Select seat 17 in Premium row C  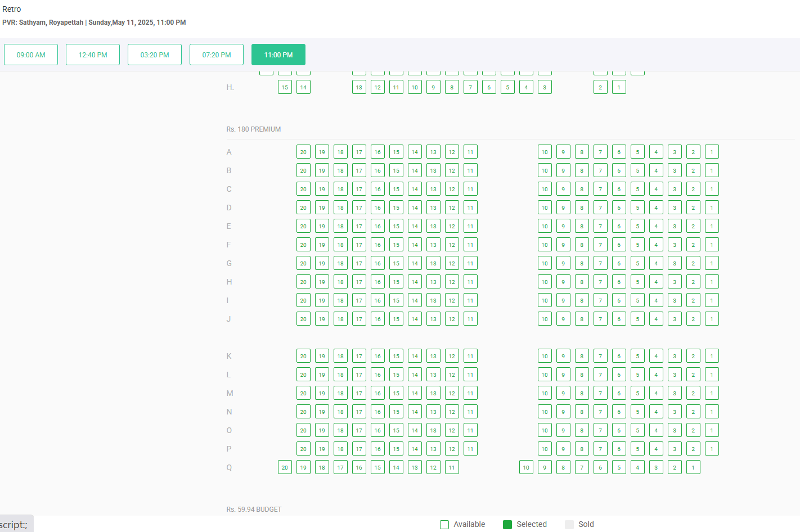359,189
